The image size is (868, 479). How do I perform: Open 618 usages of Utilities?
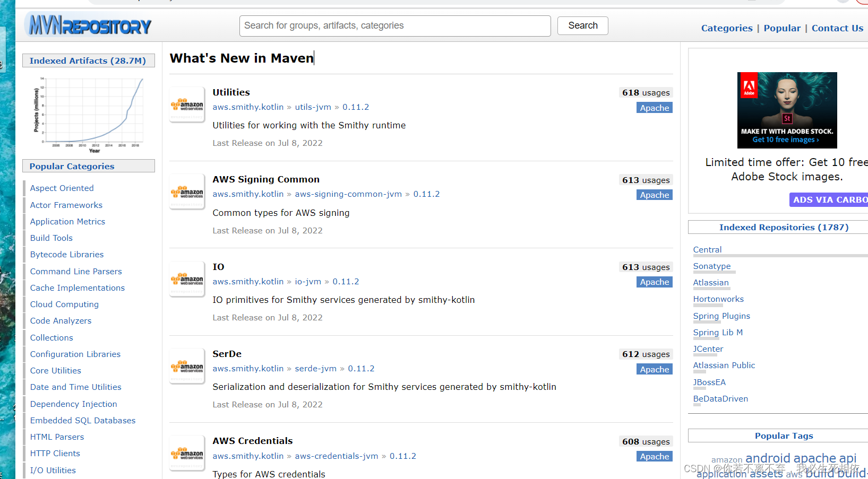coord(646,93)
